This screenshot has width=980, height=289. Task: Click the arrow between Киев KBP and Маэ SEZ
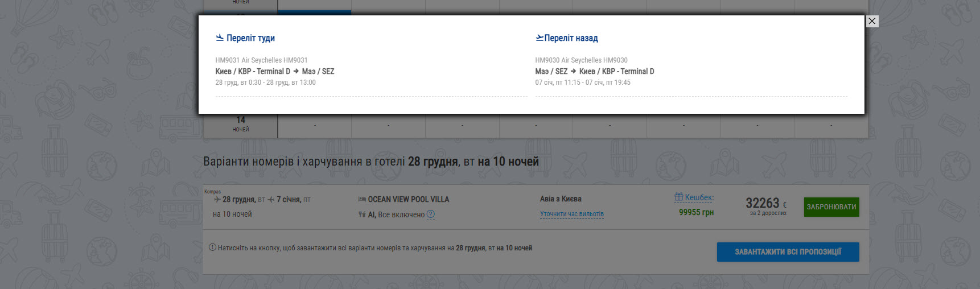296,71
